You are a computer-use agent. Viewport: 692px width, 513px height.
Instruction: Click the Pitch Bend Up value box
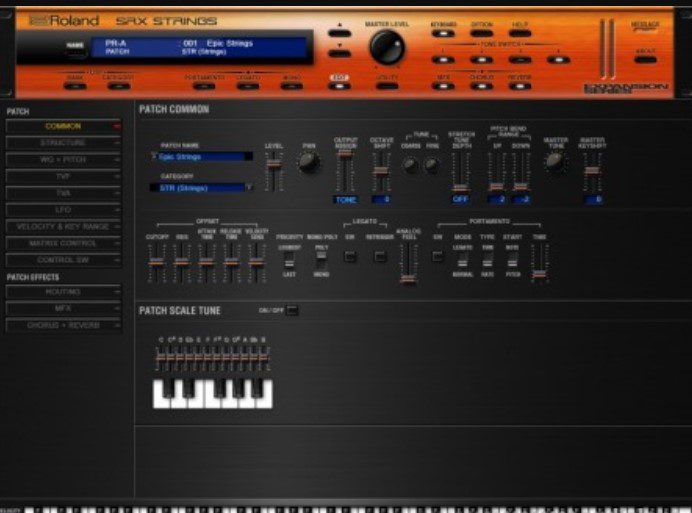[497, 200]
